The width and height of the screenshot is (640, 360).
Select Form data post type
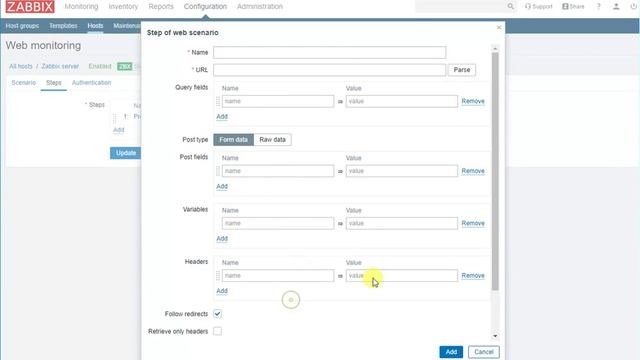[x=233, y=140]
